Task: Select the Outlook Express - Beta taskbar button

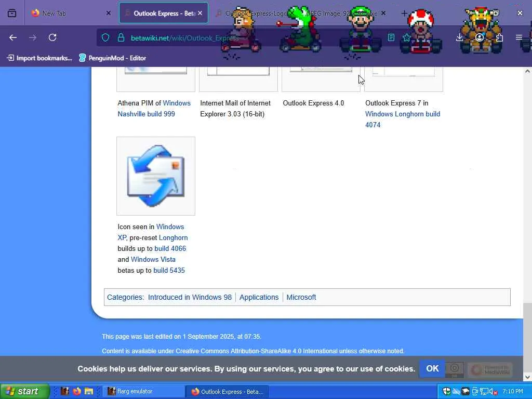Action: (x=227, y=392)
